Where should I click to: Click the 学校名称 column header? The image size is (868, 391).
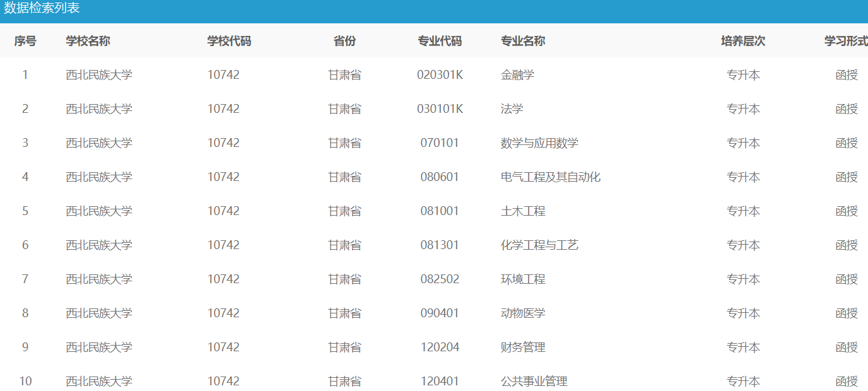(x=88, y=41)
